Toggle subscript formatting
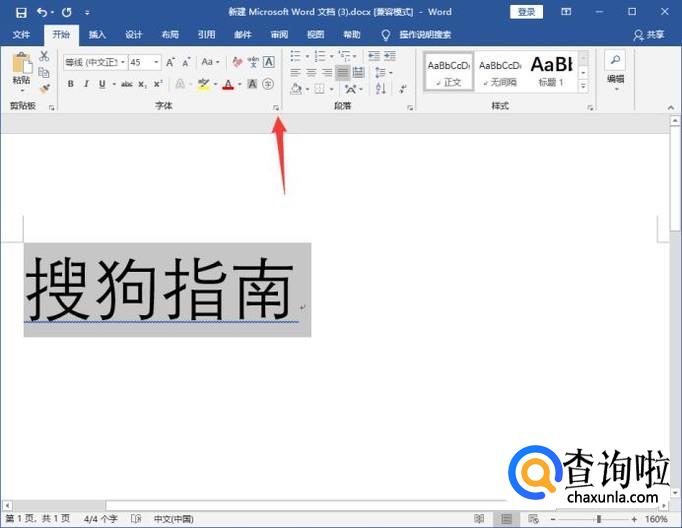The image size is (682, 528). (x=143, y=84)
